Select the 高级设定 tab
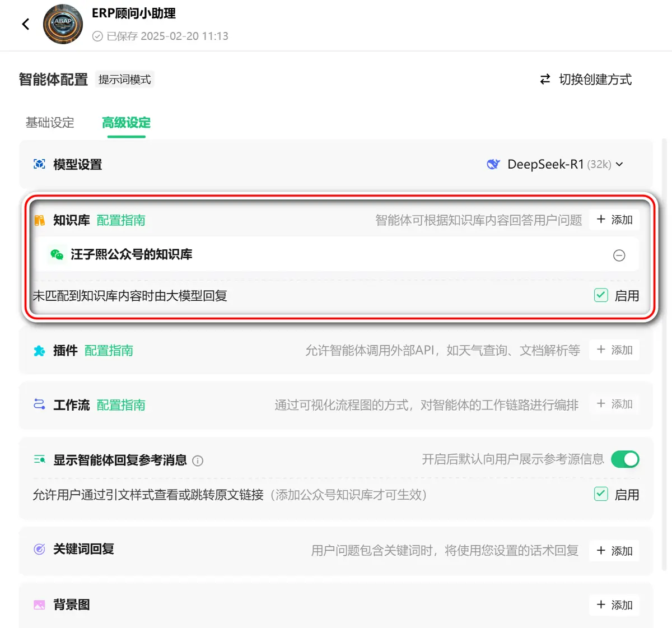This screenshot has height=628, width=672. pos(126,123)
